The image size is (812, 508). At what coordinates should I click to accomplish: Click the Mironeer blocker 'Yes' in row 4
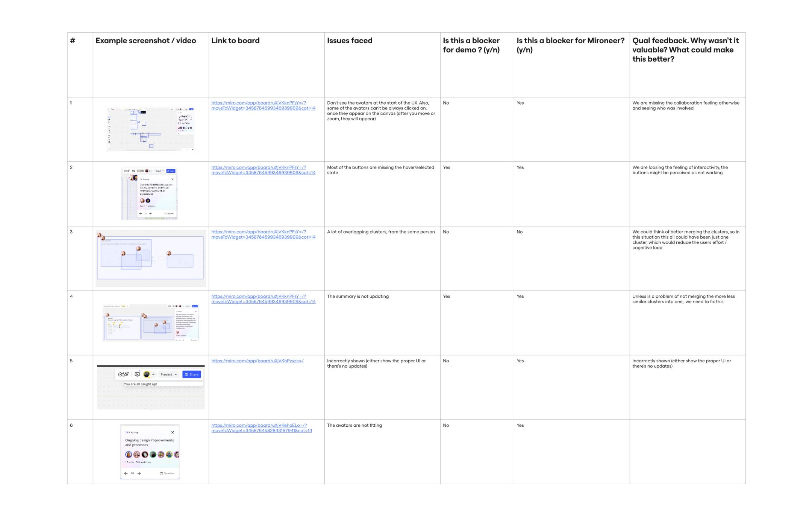point(520,296)
